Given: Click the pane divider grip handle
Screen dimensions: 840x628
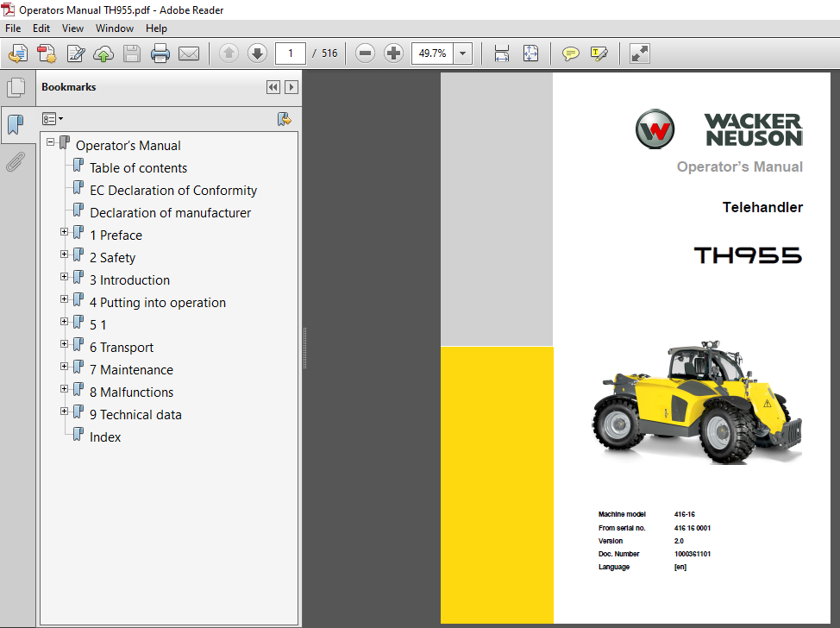Looking at the screenshot, I should [x=304, y=349].
